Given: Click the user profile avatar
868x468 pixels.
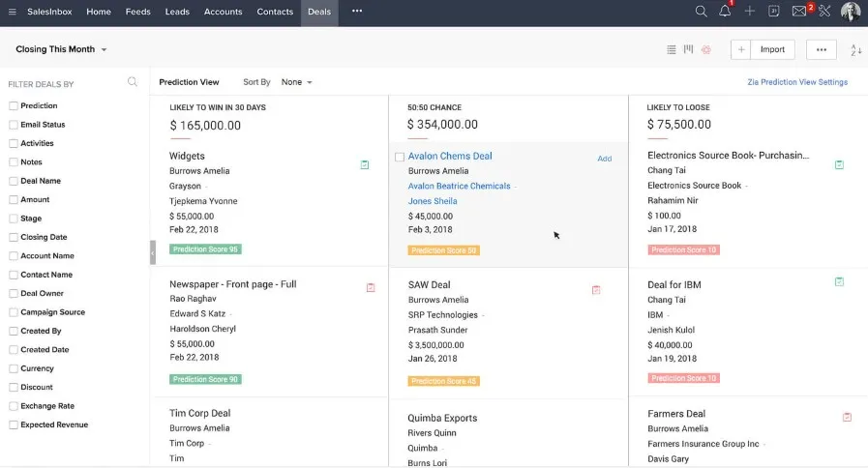Looking at the screenshot, I should click(851, 12).
